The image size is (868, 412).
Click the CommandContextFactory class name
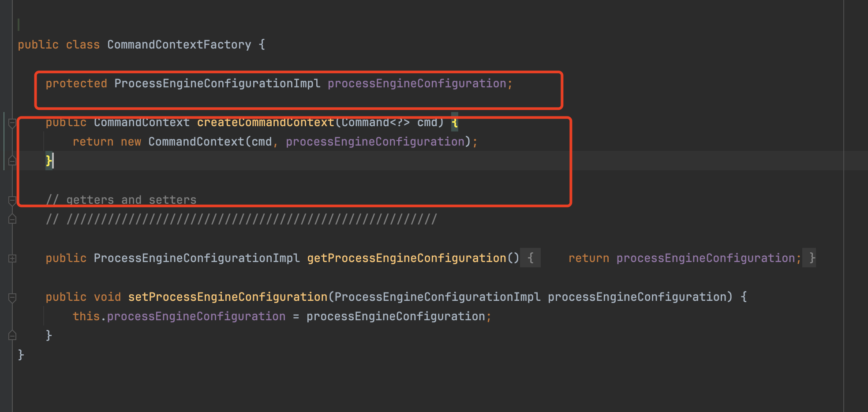coord(179,45)
